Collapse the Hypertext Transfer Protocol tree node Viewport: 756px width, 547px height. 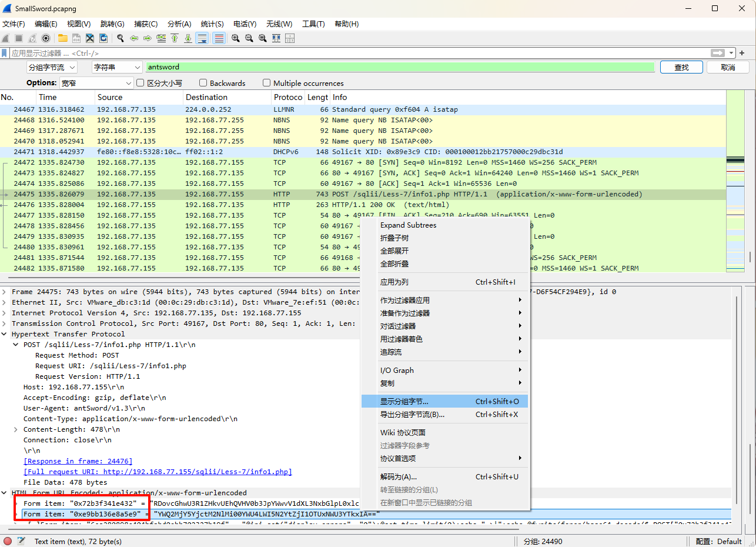click(5, 334)
